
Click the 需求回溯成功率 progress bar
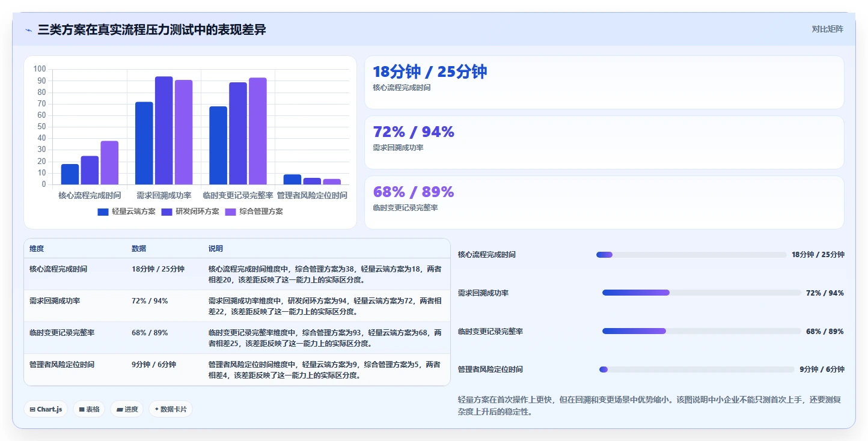click(x=701, y=293)
